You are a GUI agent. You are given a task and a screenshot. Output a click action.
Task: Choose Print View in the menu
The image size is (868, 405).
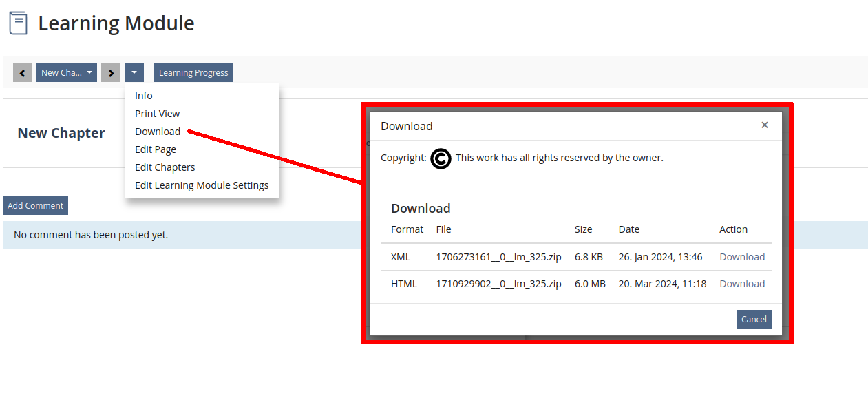click(x=157, y=114)
